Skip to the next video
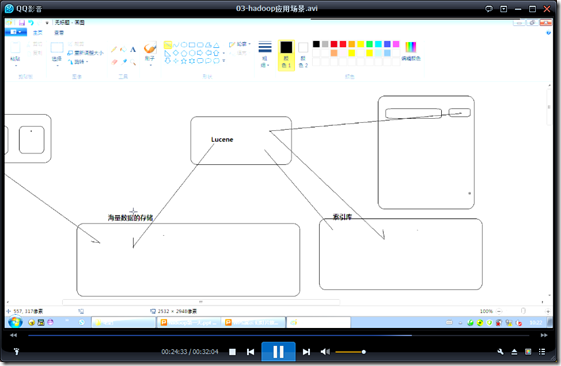The width and height of the screenshot is (561, 366). tap(306, 352)
